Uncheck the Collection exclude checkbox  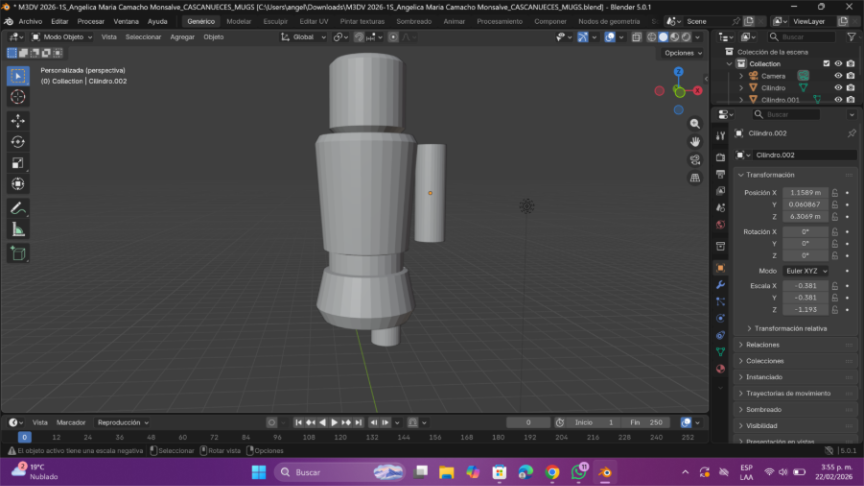[x=826, y=63]
